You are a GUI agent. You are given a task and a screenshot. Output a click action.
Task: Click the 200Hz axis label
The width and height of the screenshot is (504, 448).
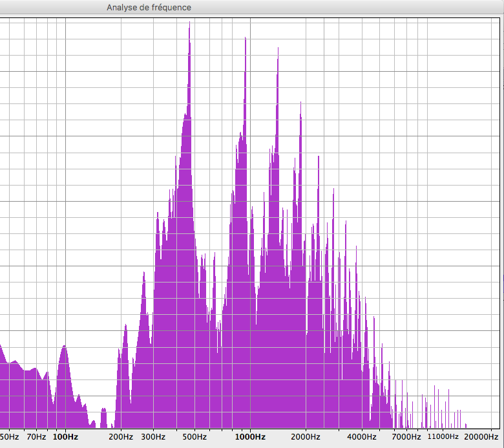coord(121,437)
